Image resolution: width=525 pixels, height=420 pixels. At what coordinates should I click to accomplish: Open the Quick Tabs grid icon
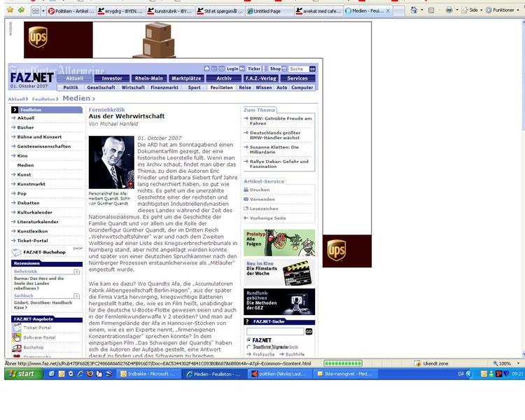[35, 11]
